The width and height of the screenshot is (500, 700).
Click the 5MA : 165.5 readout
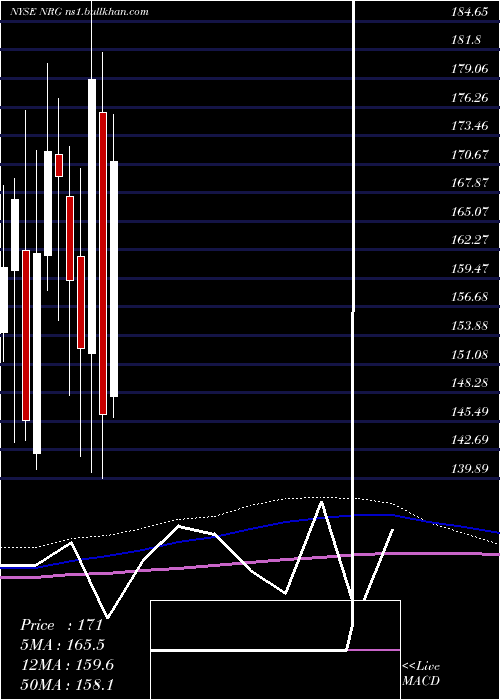[63, 645]
